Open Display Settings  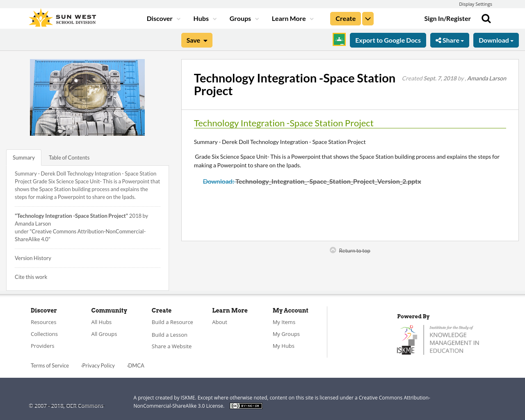pyautogui.click(x=475, y=3)
